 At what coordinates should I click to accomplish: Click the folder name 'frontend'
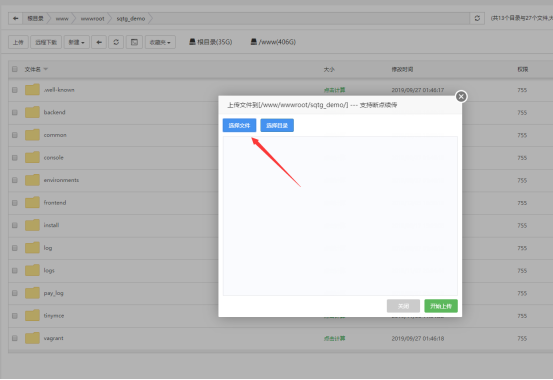pyautogui.click(x=55, y=203)
